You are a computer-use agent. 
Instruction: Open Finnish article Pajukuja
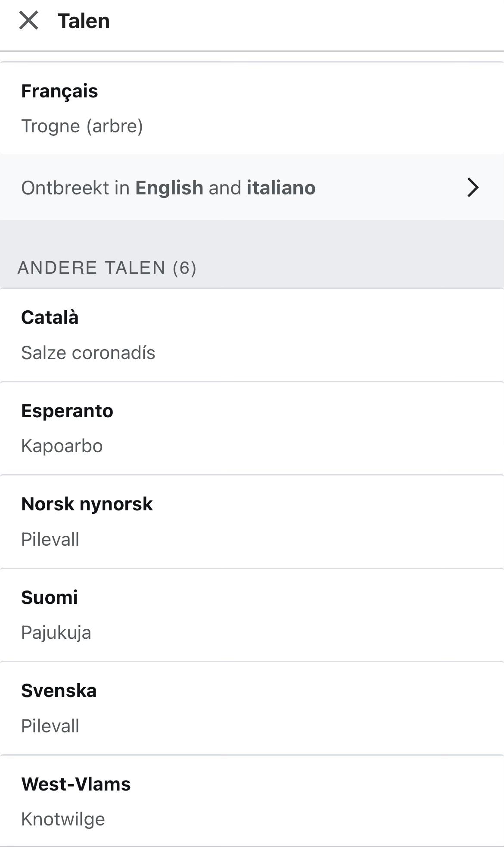56,632
